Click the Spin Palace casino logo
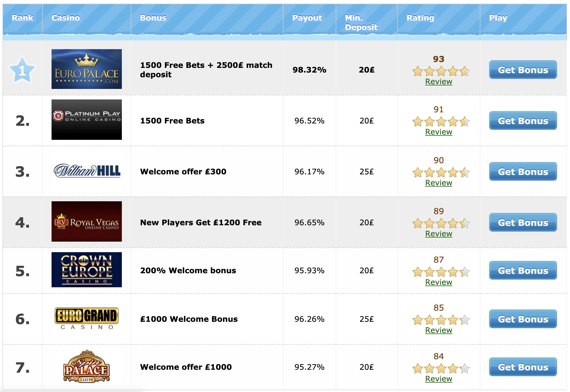Viewport: 570px width, 392px height. (x=86, y=367)
